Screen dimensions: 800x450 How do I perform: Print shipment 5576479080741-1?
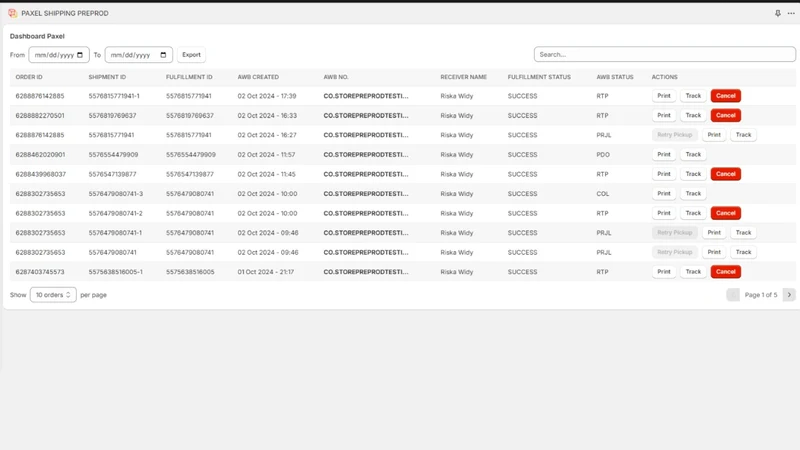coord(714,233)
